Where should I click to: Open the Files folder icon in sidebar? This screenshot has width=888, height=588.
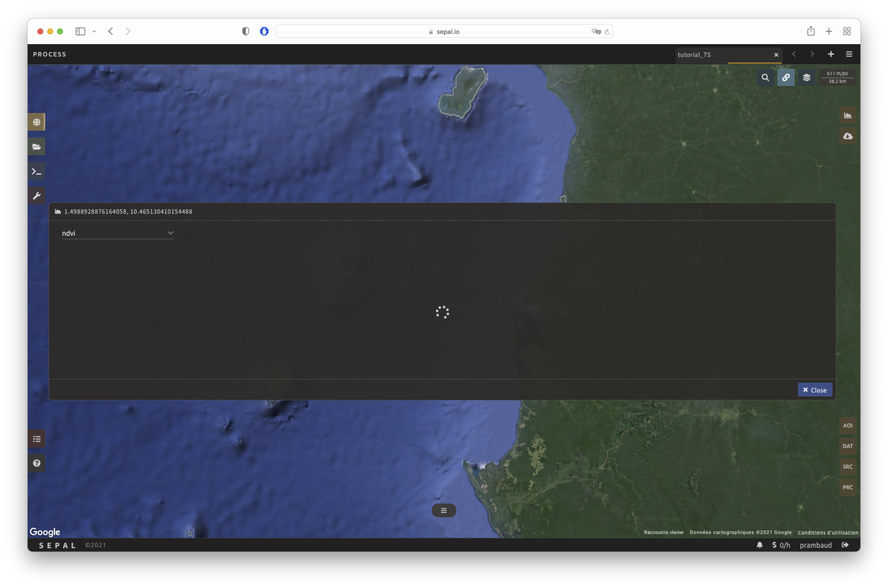pyautogui.click(x=36, y=147)
